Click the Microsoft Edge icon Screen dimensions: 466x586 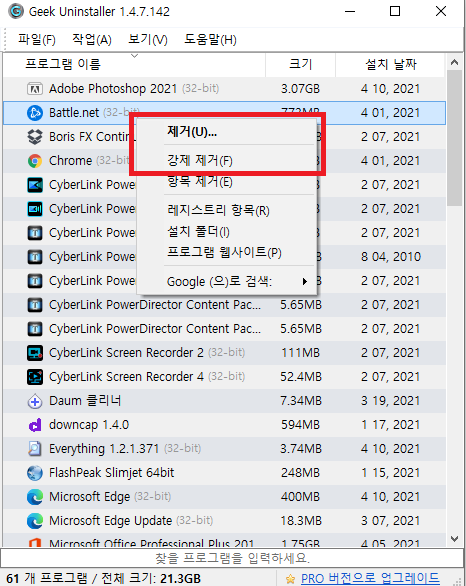35,497
